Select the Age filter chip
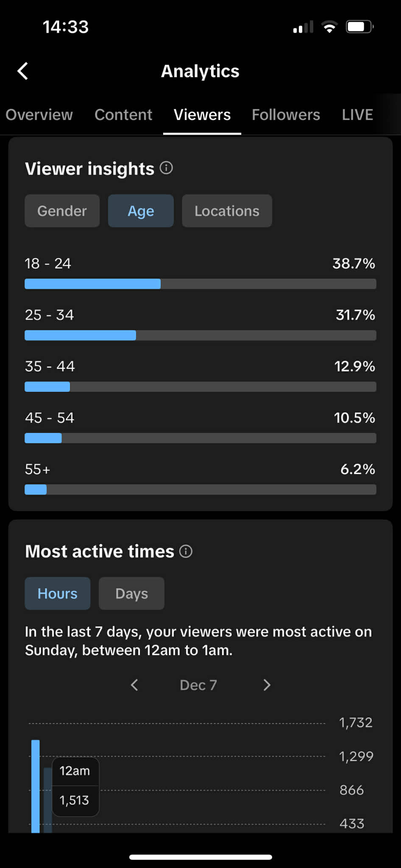The height and width of the screenshot is (868, 401). [141, 211]
